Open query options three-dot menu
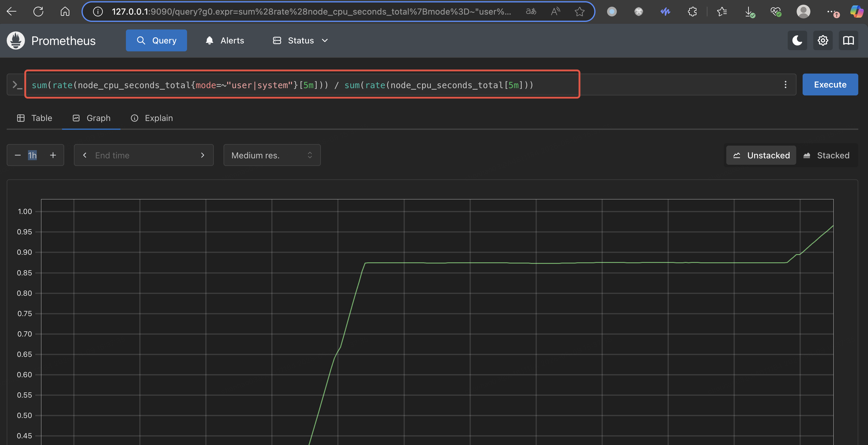 (786, 85)
